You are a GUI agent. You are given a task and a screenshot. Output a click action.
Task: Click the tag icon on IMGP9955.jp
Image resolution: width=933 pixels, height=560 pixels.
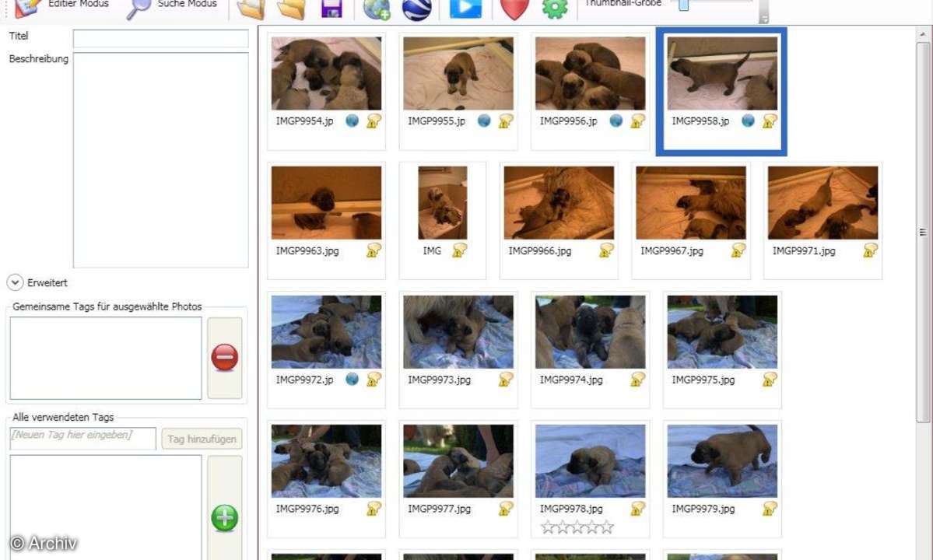506,121
